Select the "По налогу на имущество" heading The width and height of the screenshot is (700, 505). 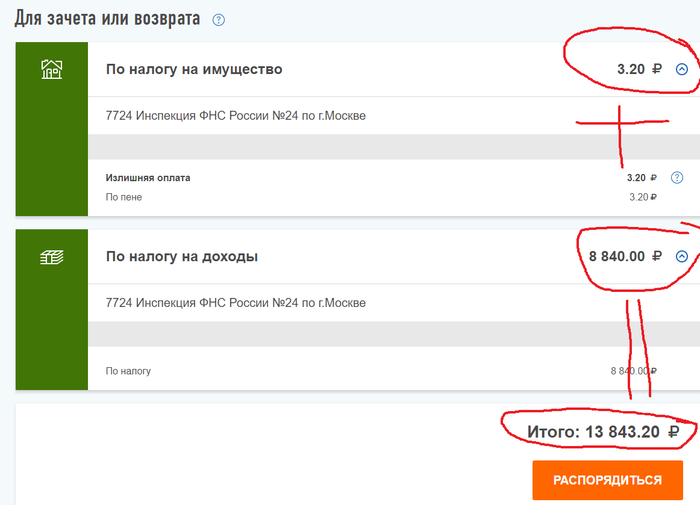[x=194, y=70]
